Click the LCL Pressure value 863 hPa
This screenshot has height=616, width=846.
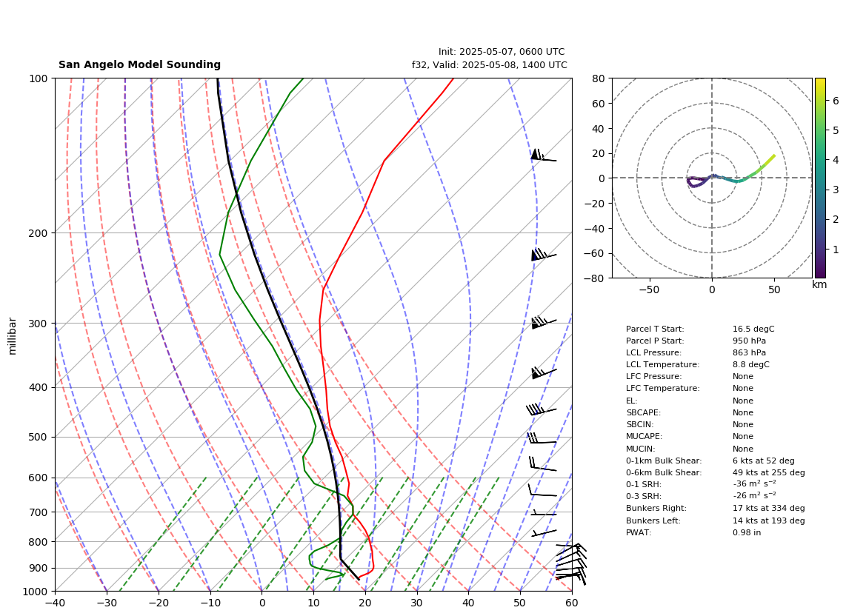coord(749,352)
